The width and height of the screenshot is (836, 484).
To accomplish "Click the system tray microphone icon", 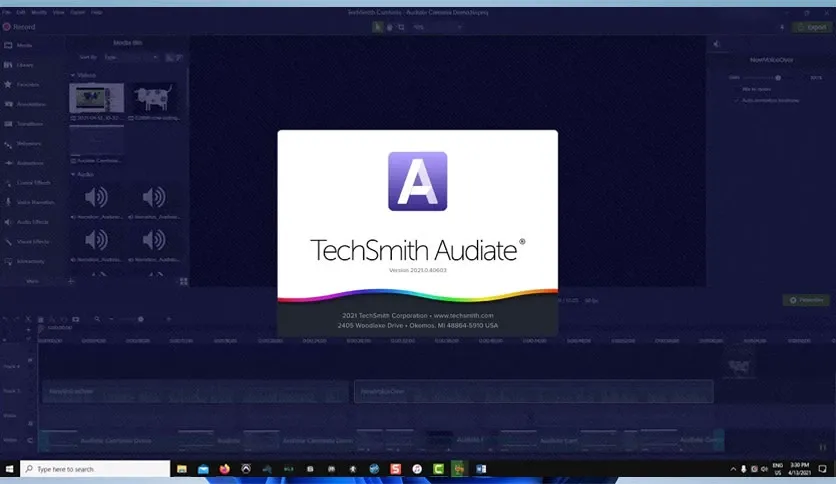I will 744,469.
